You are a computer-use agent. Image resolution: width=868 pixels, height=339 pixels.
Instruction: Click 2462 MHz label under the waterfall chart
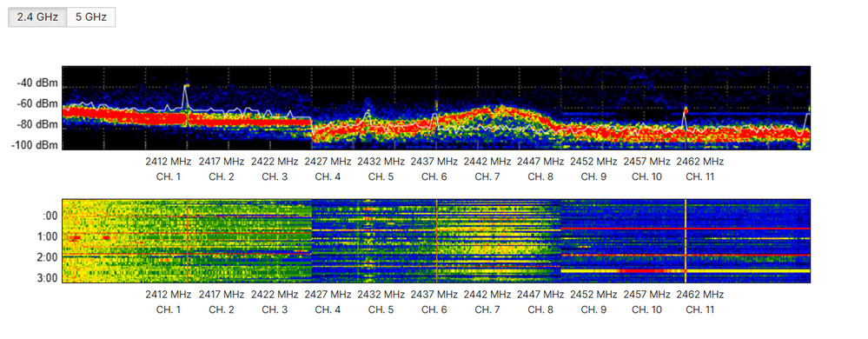pos(699,294)
